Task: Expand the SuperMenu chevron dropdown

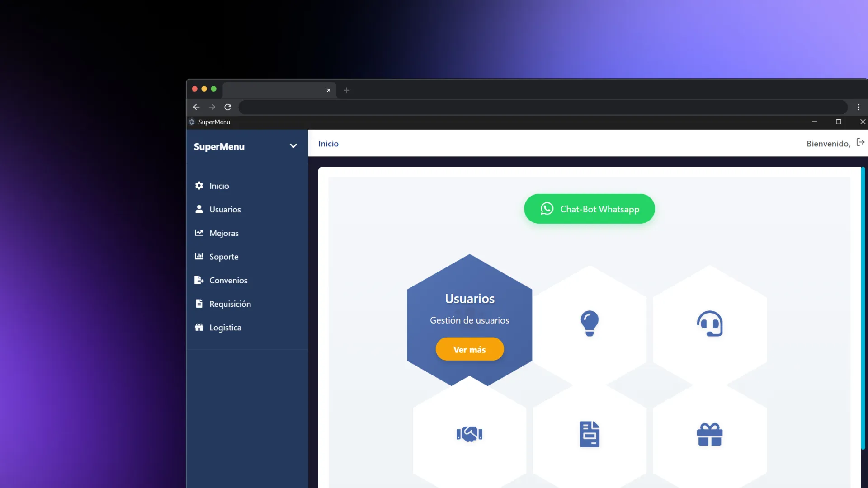Action: [293, 146]
